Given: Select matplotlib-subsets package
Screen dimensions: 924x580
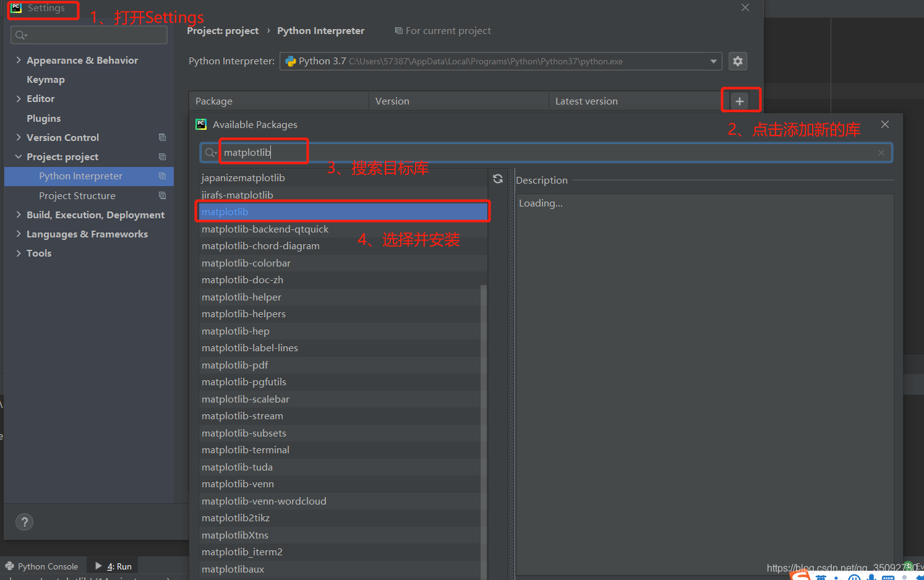Looking at the screenshot, I should 340,433.
